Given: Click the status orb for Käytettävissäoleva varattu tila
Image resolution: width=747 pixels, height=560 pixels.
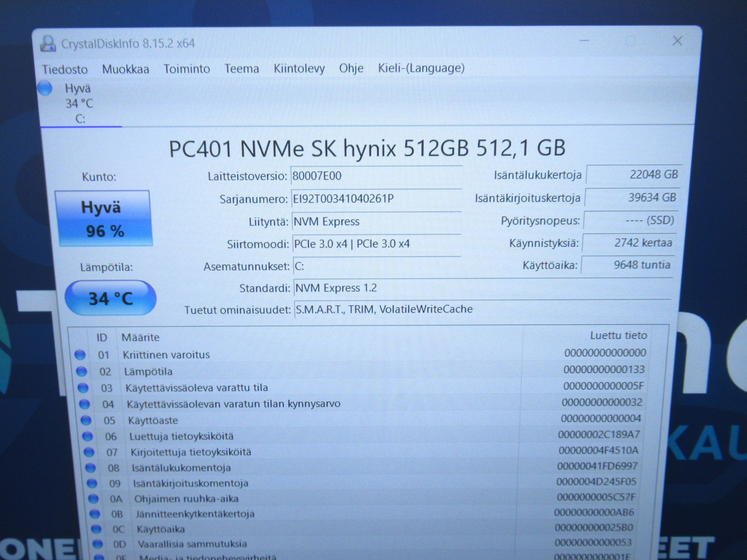Looking at the screenshot, I should [x=83, y=388].
